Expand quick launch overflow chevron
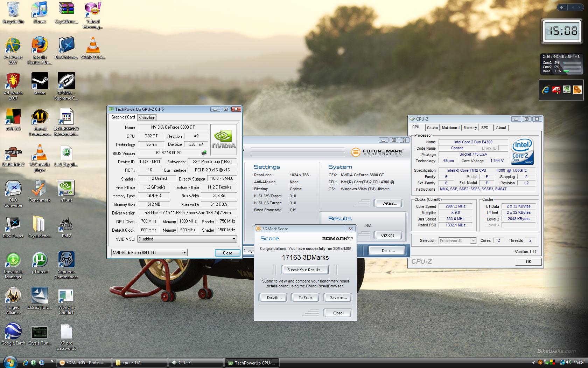The height and width of the screenshot is (368, 588). (x=52, y=361)
